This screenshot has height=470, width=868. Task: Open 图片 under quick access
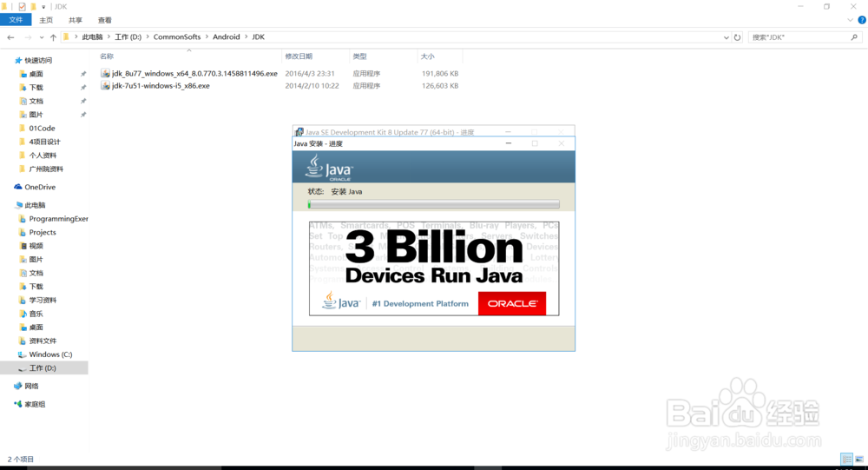pos(36,115)
